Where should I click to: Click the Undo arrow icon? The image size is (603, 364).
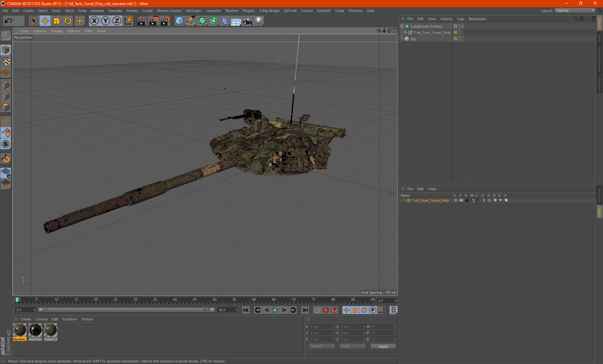pos(8,21)
